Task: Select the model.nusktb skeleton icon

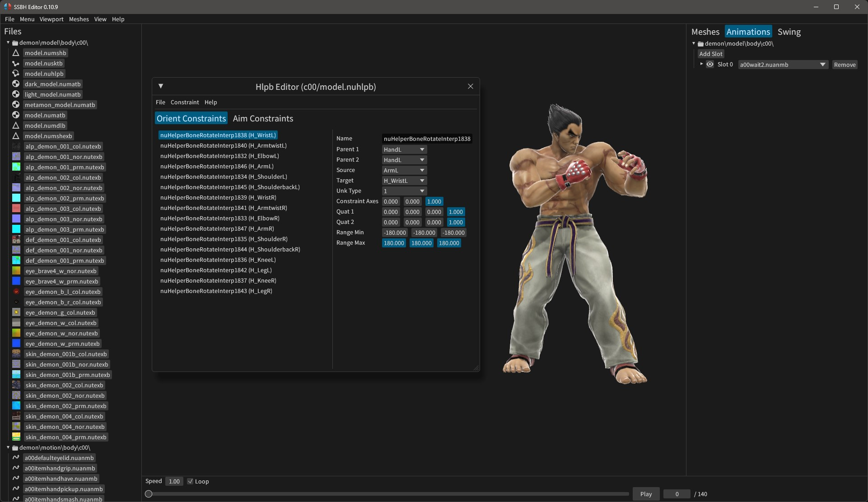Action: click(x=16, y=63)
